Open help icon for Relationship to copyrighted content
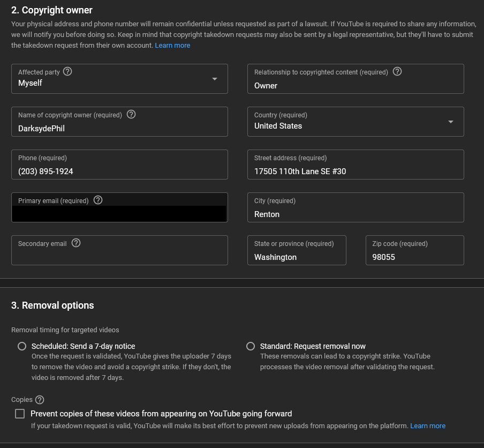The width and height of the screenshot is (484, 448). [397, 72]
